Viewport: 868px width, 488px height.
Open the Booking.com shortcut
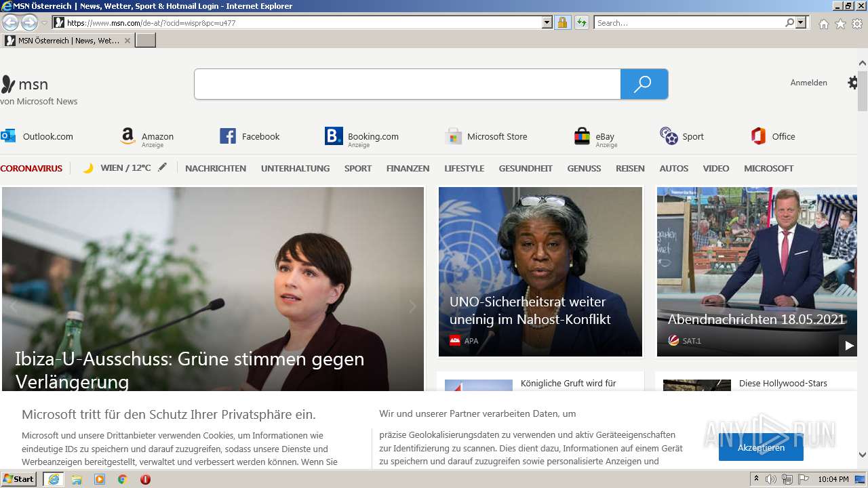click(362, 136)
